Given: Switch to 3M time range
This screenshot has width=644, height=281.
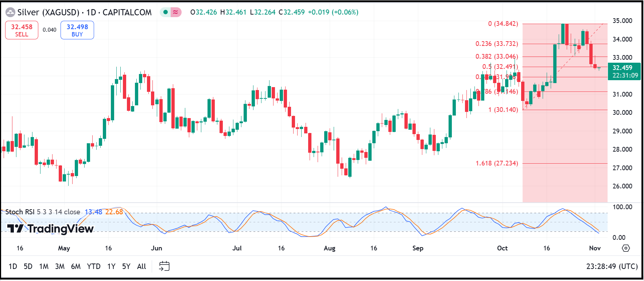Looking at the screenshot, I should (60, 266).
